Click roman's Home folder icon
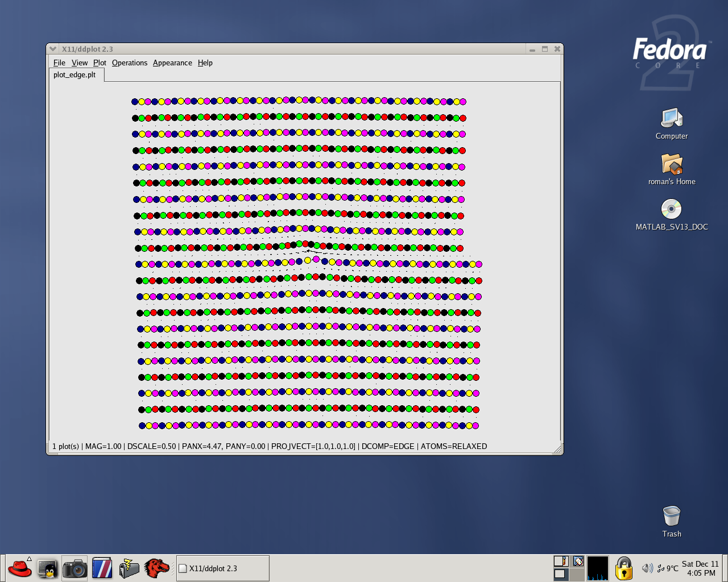Image resolution: width=728 pixels, height=582 pixels. click(x=672, y=164)
